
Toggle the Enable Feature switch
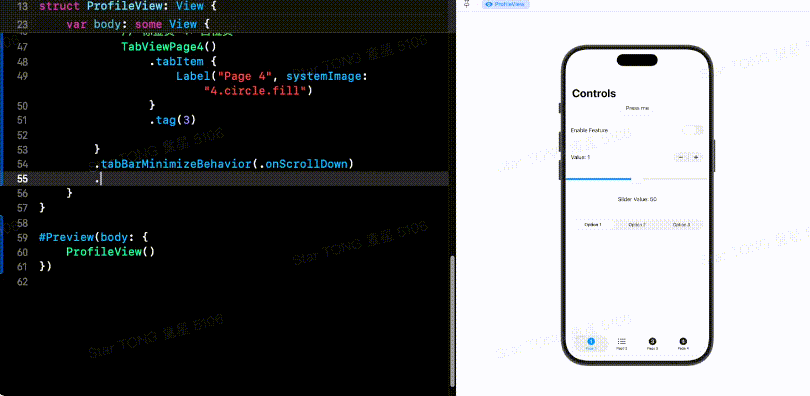[x=693, y=131]
